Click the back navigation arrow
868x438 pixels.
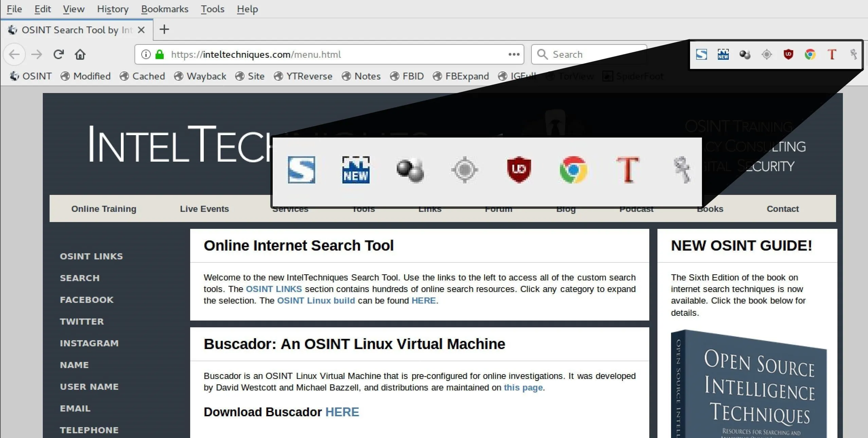click(14, 54)
